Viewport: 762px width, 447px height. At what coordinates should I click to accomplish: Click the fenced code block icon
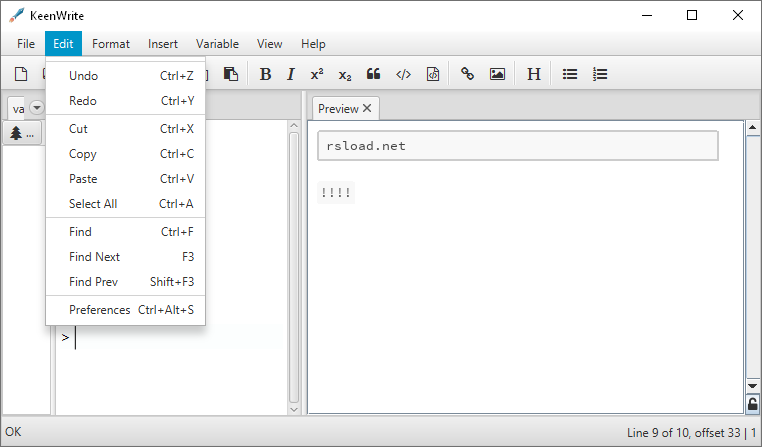pyautogui.click(x=433, y=74)
